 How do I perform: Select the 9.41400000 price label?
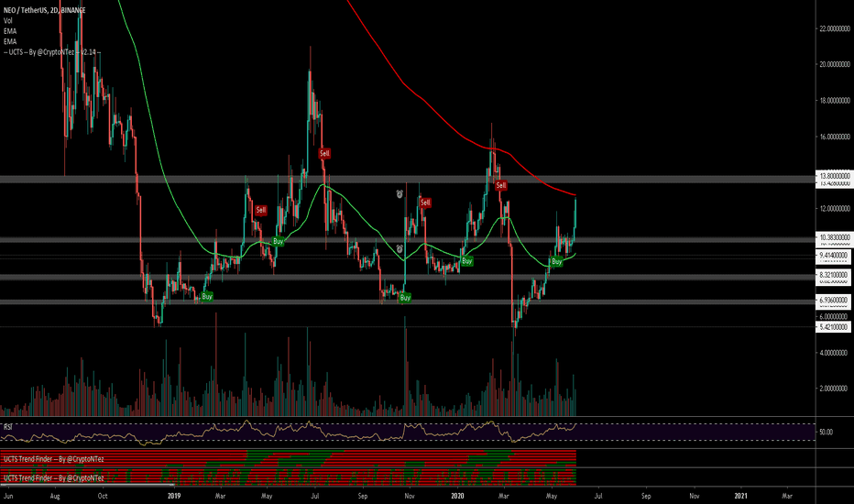[x=835, y=255]
